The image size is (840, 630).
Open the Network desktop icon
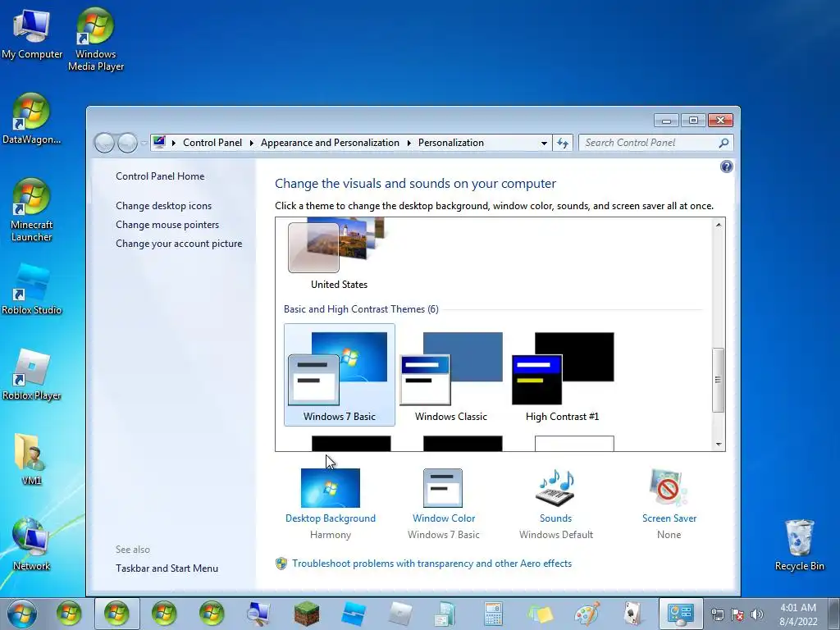click(x=31, y=545)
